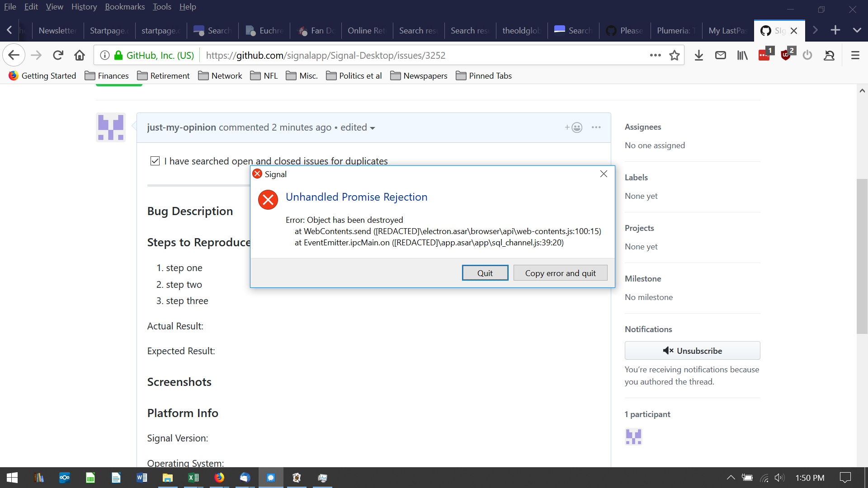868x488 pixels.
Task: Open the LastPass extension icon
Action: [x=765, y=55]
